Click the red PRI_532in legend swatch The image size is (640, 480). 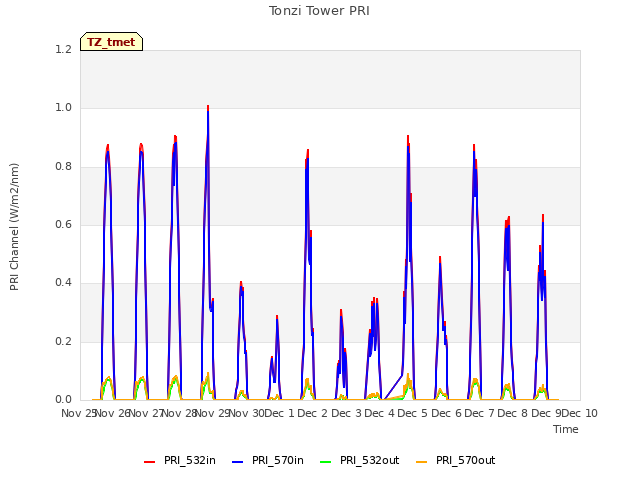point(150,461)
